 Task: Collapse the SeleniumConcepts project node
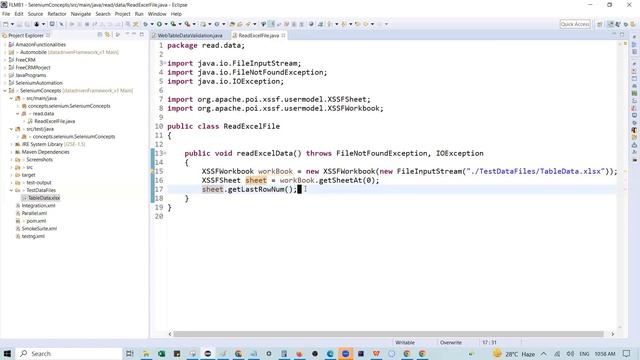(x=5, y=91)
